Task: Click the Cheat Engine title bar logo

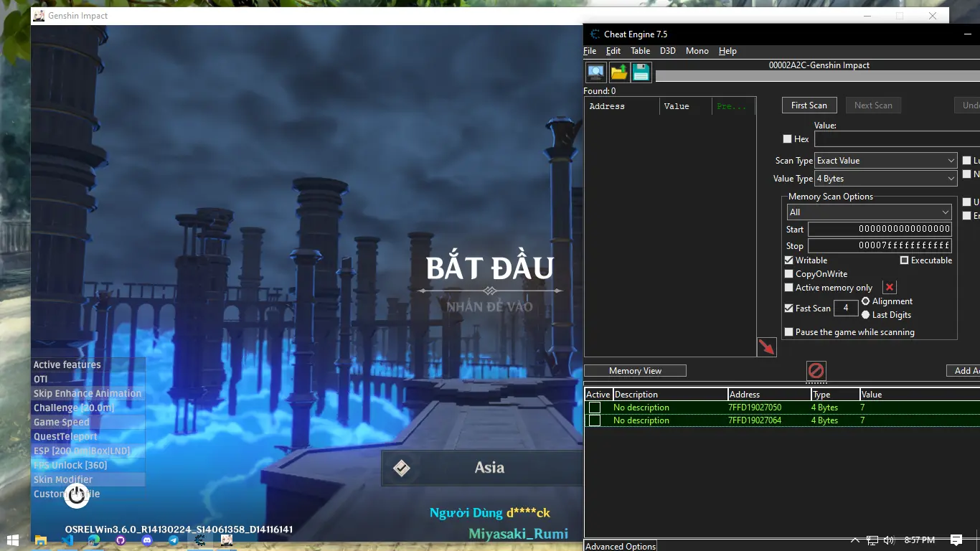Action: coord(595,34)
